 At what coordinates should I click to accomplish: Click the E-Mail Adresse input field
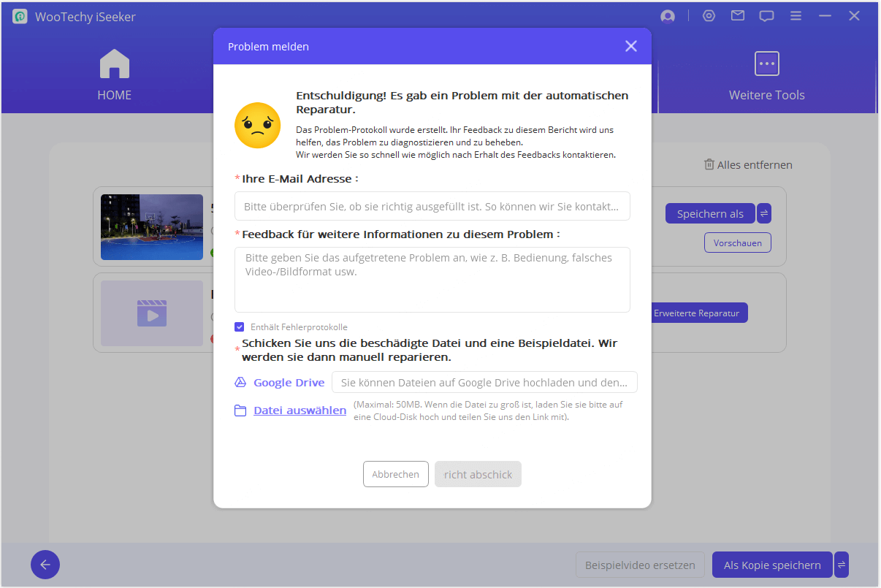[432, 207]
